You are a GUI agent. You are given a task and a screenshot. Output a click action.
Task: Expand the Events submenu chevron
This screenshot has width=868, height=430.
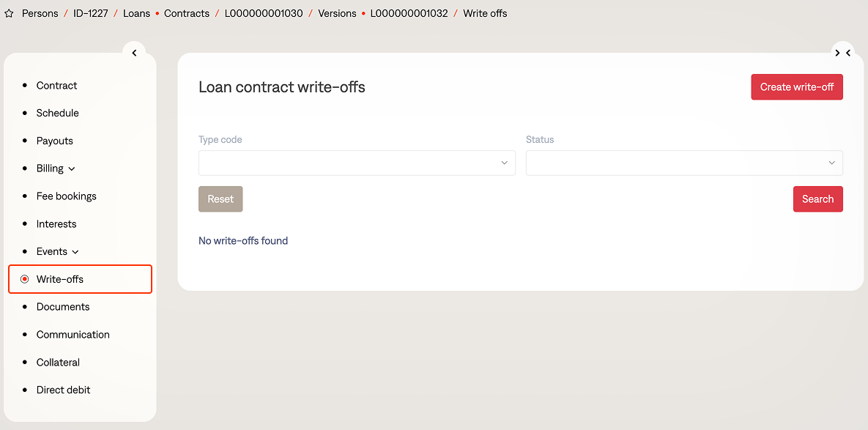[x=75, y=252]
